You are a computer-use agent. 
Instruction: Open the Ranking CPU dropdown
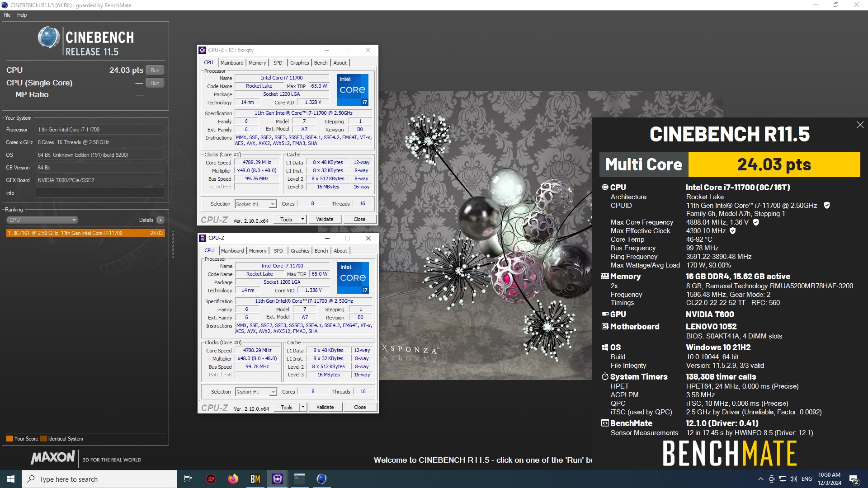tap(42, 220)
